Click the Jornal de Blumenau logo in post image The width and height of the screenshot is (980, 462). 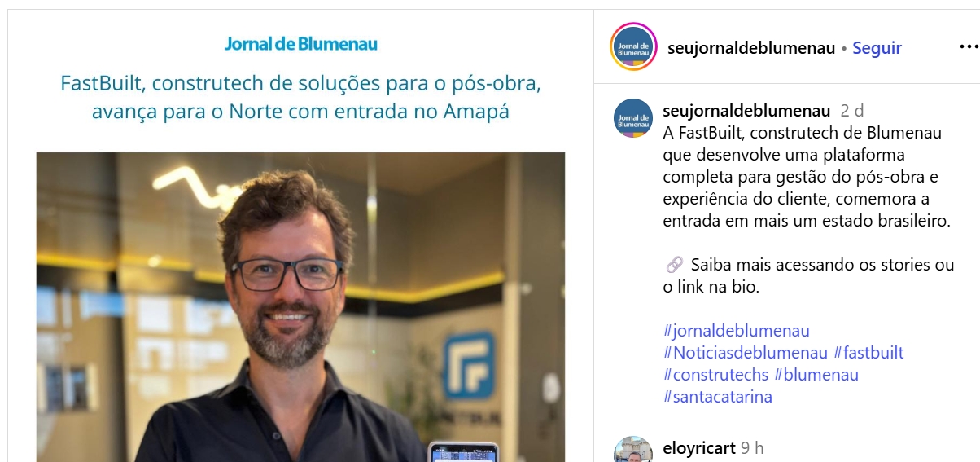(x=301, y=44)
